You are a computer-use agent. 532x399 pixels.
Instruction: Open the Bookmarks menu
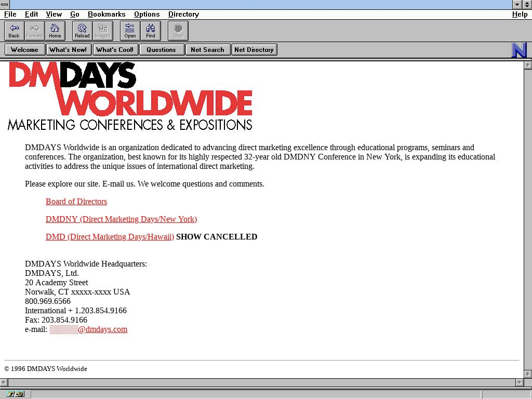click(x=107, y=14)
